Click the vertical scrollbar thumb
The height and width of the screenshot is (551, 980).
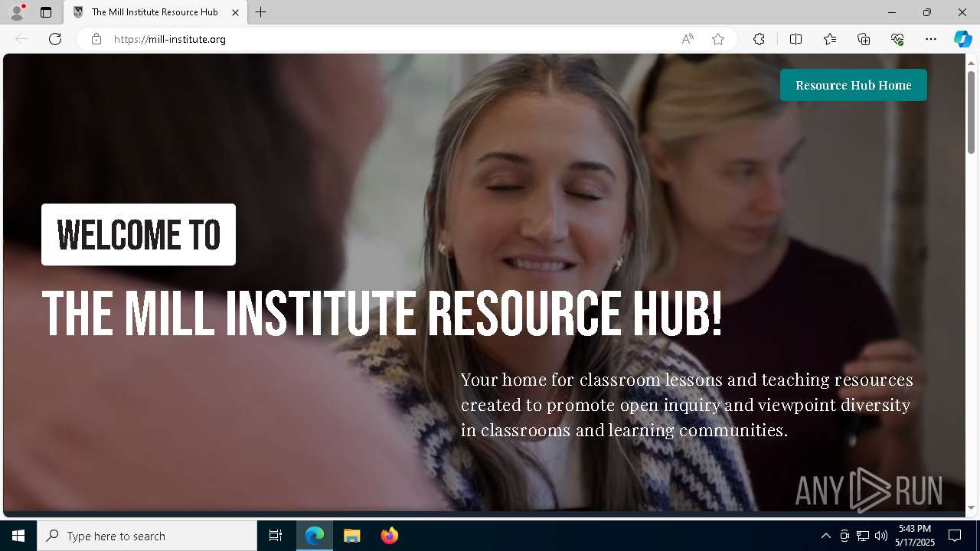(x=972, y=112)
